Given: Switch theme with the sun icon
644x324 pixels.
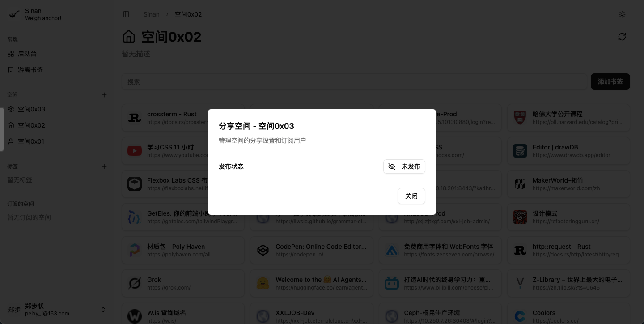Looking at the screenshot, I should 622,14.
